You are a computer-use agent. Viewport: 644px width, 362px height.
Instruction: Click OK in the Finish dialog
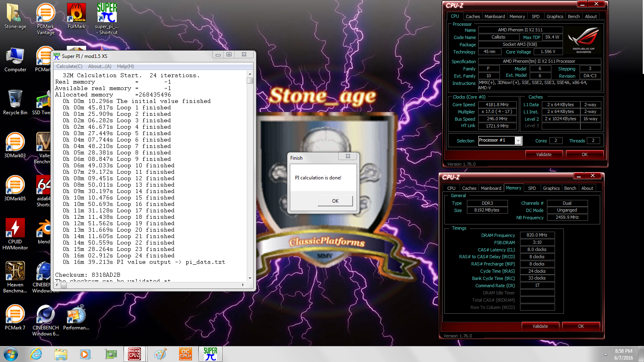pos(335,201)
